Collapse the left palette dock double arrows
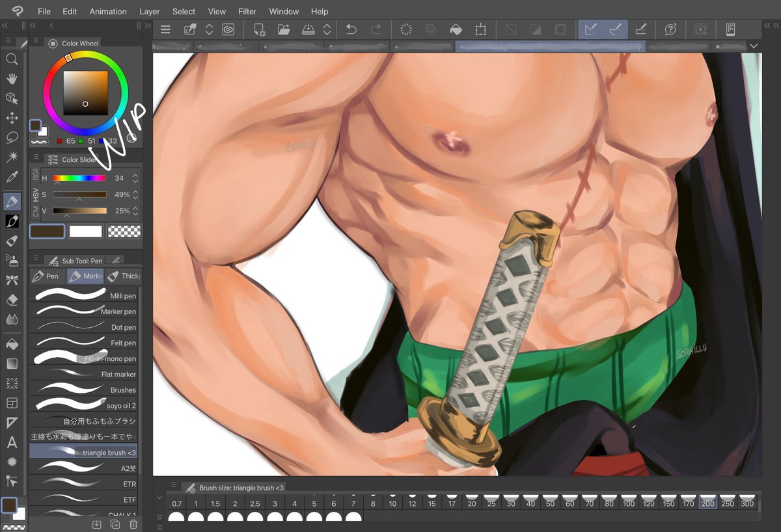This screenshot has width=781, height=532. tap(5, 25)
